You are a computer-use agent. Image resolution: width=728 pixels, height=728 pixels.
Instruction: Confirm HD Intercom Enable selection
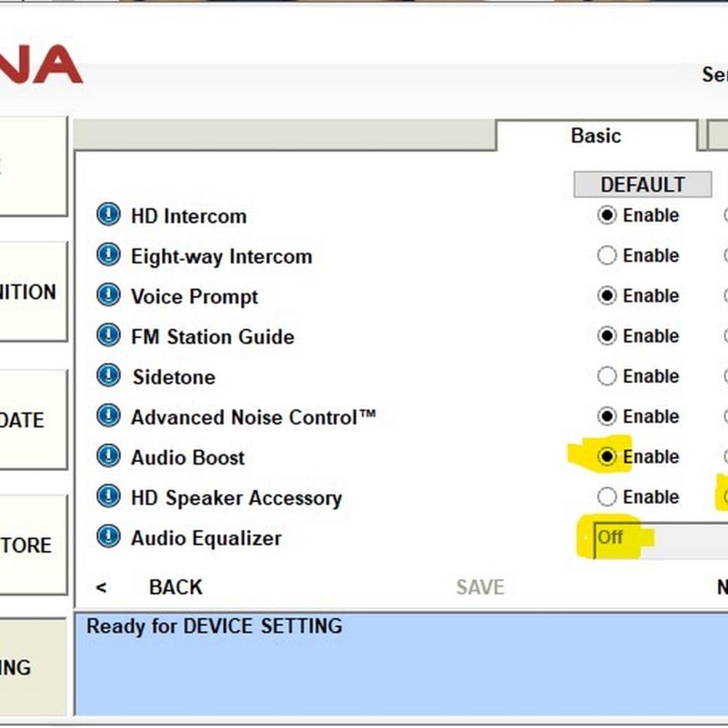[607, 215]
